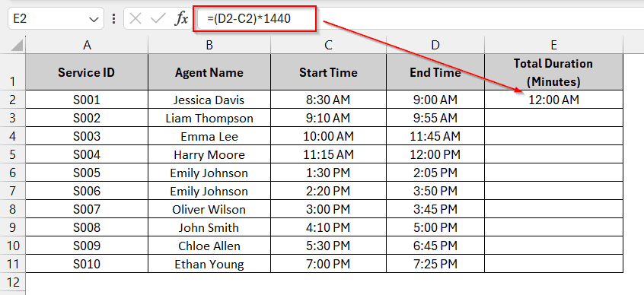Select row 12 header
This screenshot has width=644, height=295.
[13, 282]
